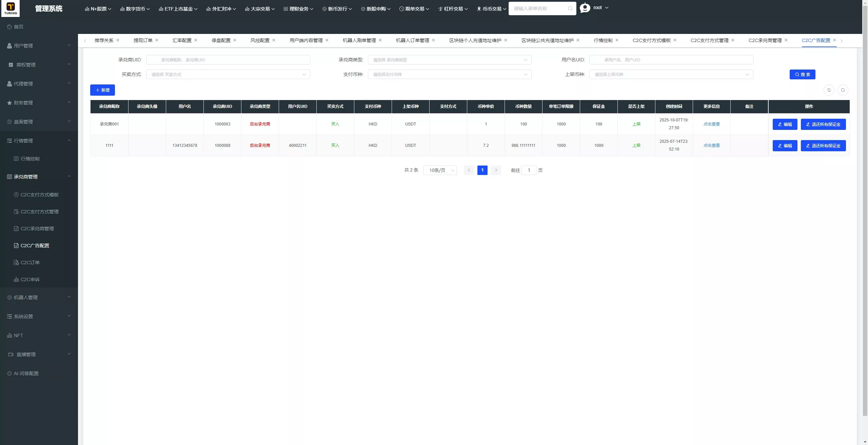Expand NFT sidebar section
This screenshot has height=445, width=868.
(39, 335)
